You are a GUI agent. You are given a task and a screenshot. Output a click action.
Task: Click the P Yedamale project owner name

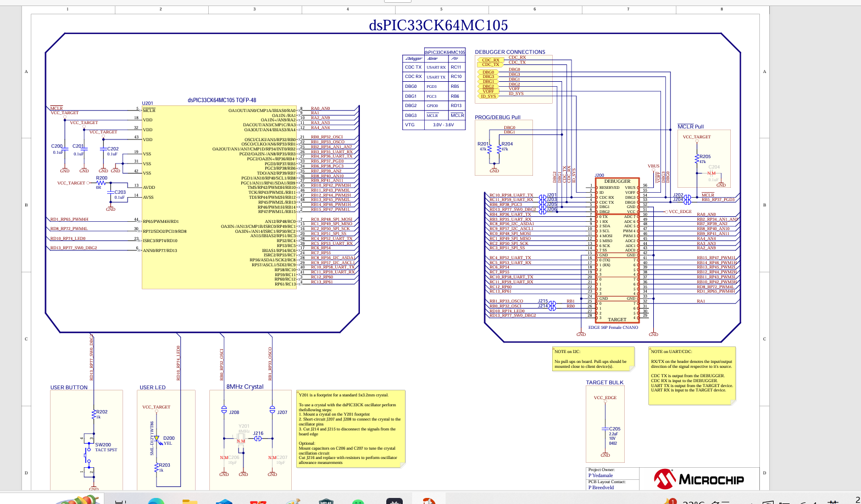click(601, 476)
